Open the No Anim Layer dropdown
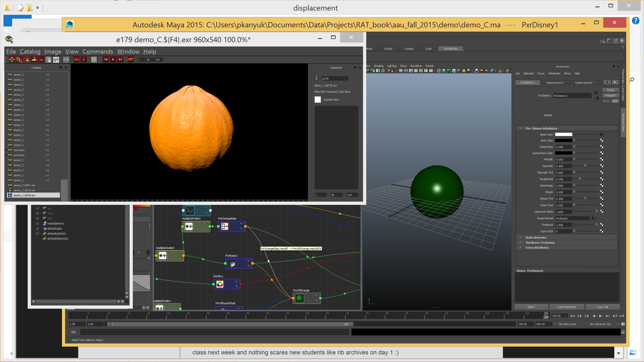This screenshot has width=644, height=362. tap(570, 324)
